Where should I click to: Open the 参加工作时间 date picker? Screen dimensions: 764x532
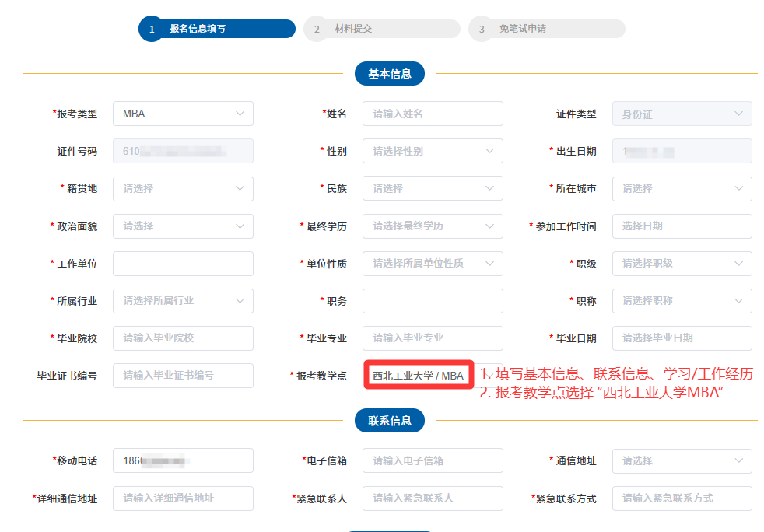[681, 226]
